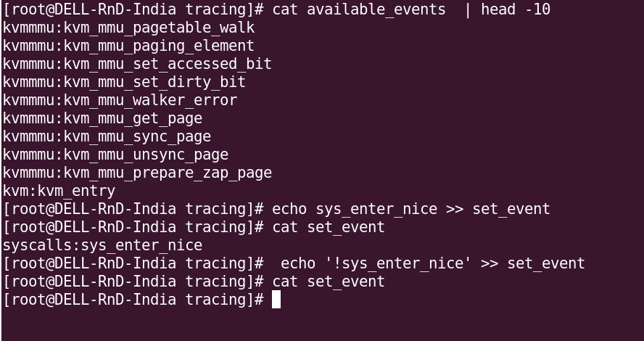Image resolution: width=644 pixels, height=341 pixels.
Task: Click the unquoted 'echo sys_enter_nice' command text
Action: coord(355,209)
